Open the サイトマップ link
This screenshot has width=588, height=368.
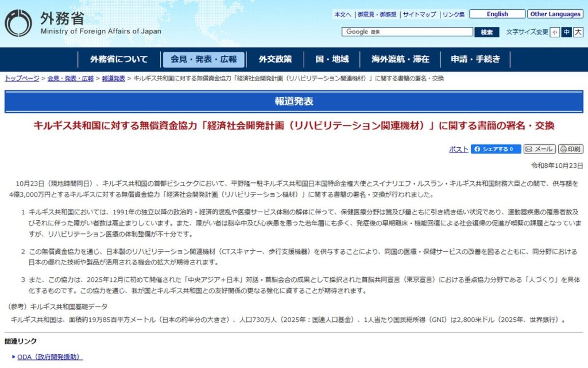[419, 14]
